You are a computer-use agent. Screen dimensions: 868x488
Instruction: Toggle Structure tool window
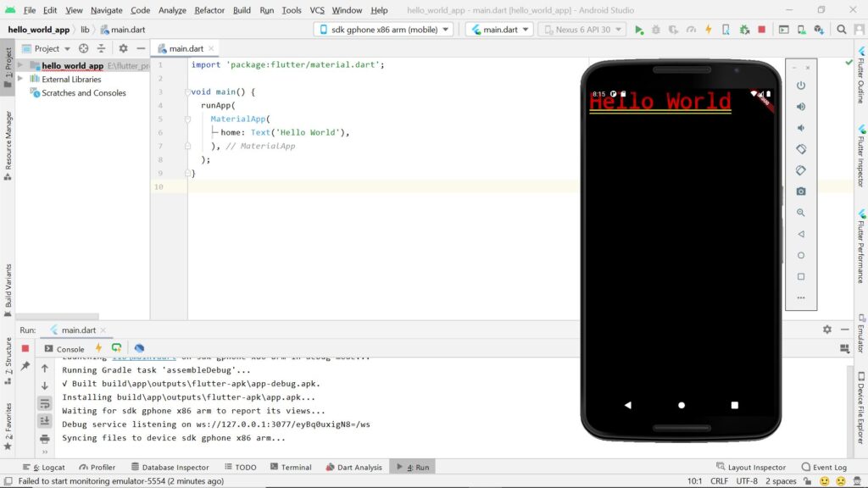coord(8,361)
